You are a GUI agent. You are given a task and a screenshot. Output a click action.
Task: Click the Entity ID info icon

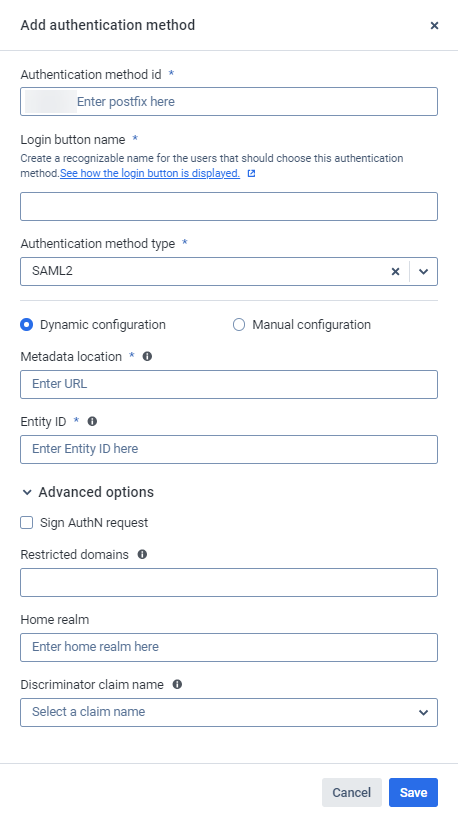[92, 421]
